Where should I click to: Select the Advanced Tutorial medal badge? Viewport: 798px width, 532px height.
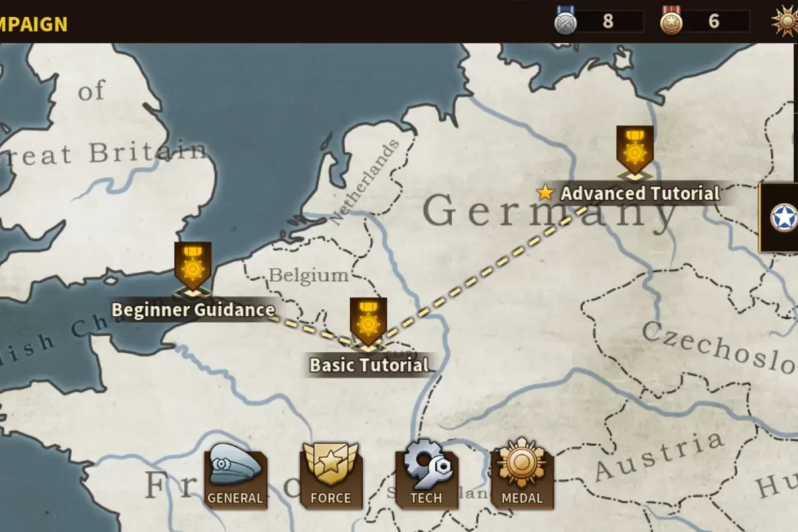[634, 152]
